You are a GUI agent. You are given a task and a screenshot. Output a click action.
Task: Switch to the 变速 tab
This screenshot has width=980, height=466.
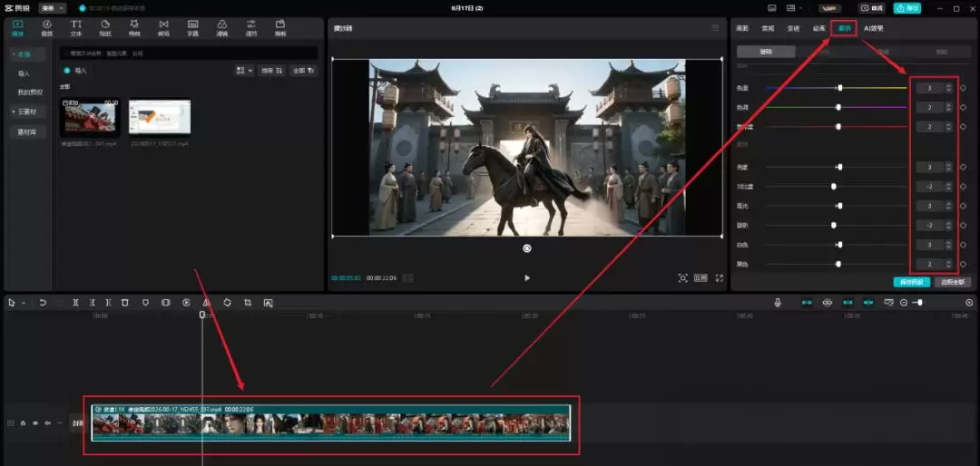[x=793, y=28]
